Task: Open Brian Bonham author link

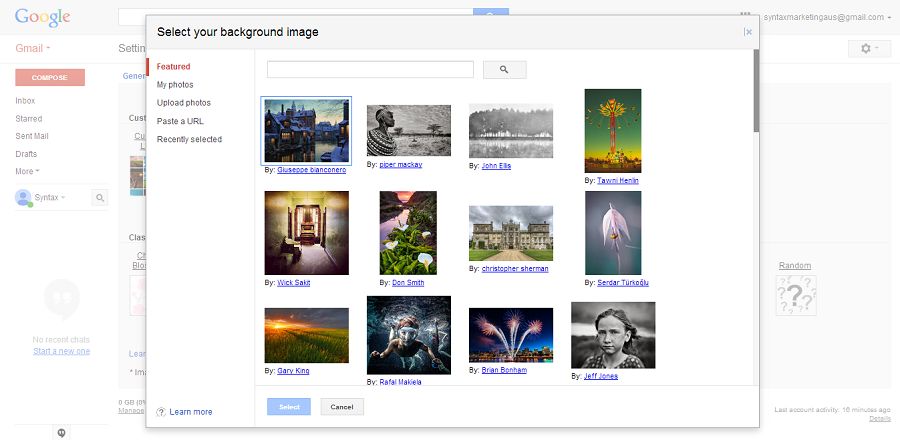Action: [504, 370]
